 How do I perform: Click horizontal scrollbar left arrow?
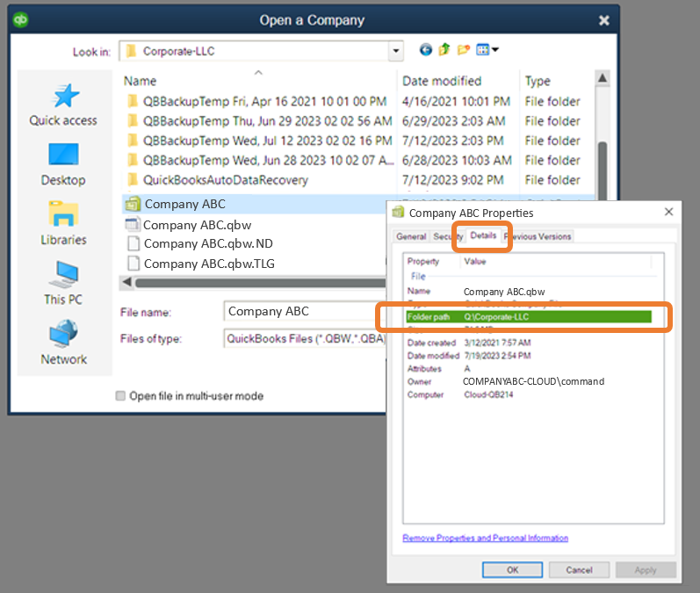(126, 282)
